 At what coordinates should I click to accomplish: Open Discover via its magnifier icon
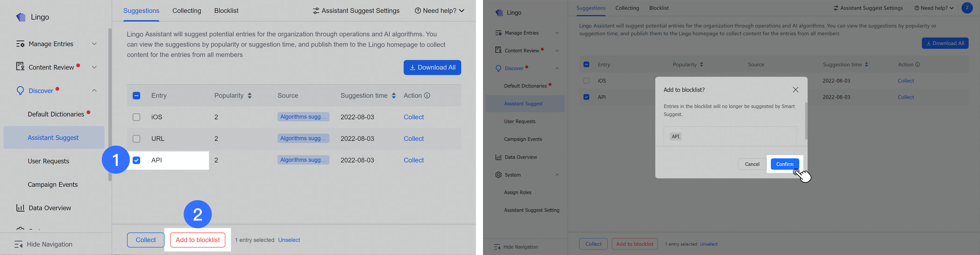[21, 90]
